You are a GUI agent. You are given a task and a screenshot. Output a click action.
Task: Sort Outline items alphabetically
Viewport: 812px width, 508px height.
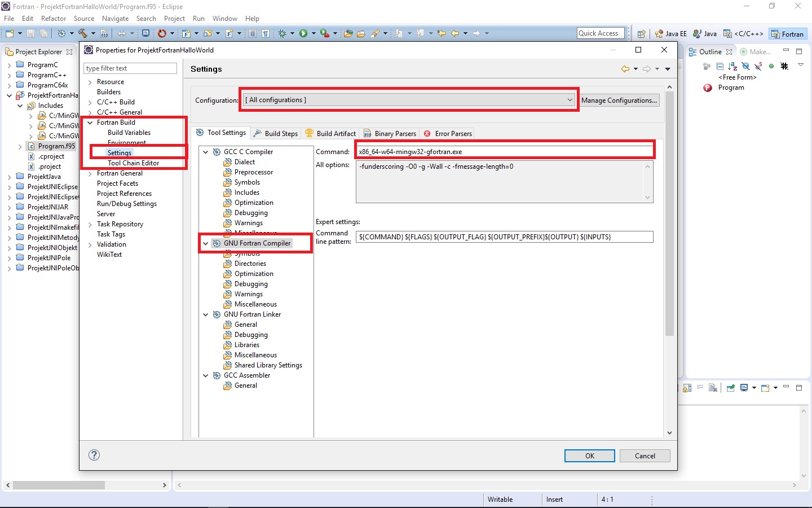coord(732,67)
